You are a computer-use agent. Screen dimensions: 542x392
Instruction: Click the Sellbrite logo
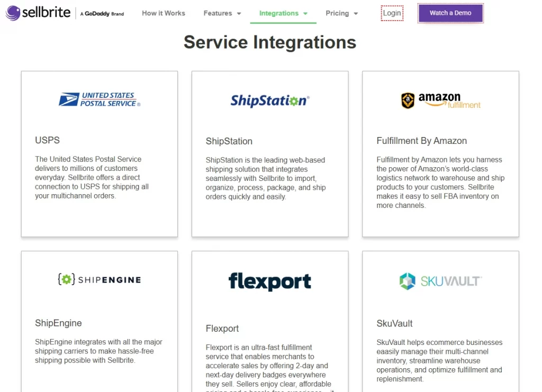[38, 13]
